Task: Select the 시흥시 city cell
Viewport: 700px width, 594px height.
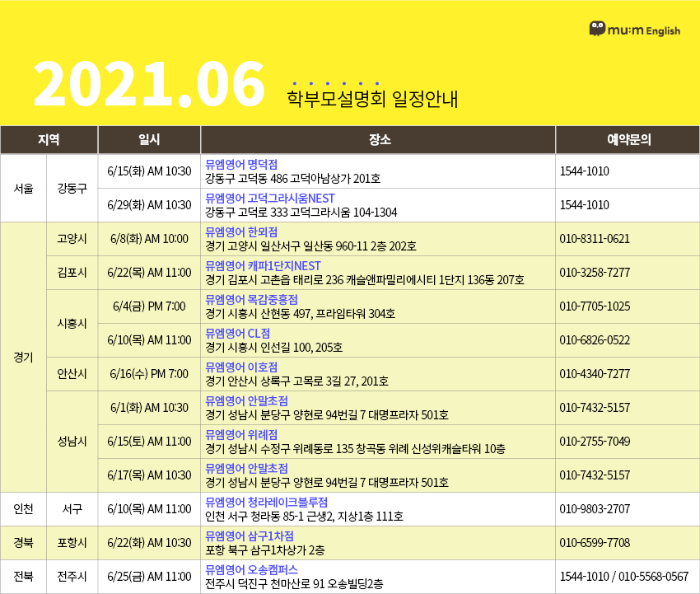Action: 72,323
